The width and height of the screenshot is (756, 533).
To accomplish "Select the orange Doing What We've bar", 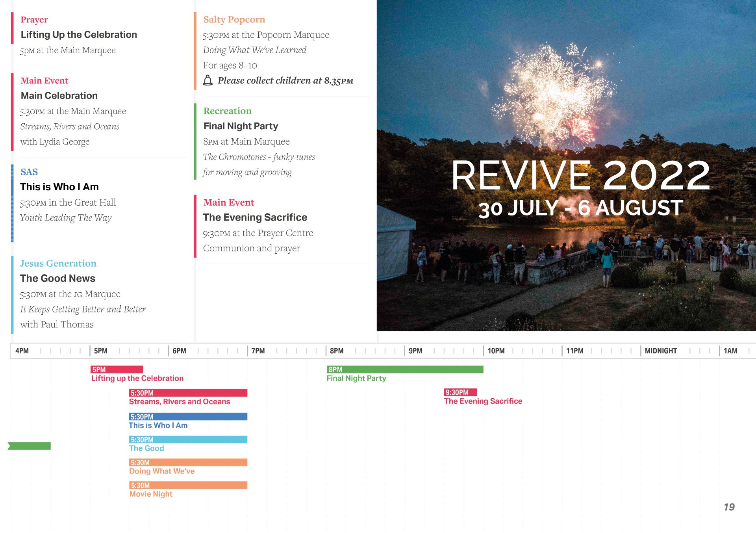I will [188, 462].
